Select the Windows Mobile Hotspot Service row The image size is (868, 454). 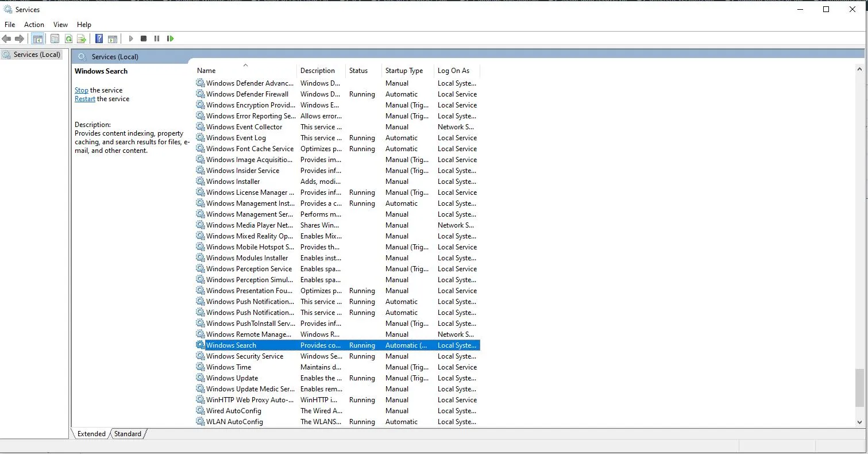[x=338, y=247]
